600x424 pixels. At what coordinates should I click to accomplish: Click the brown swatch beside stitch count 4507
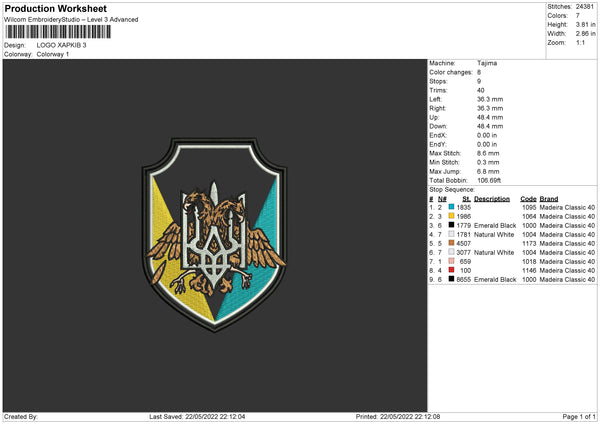point(452,243)
